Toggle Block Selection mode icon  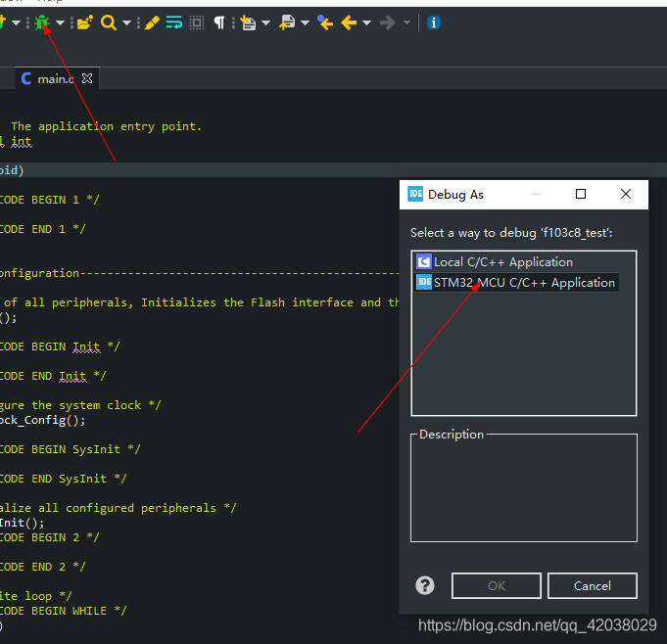tap(197, 23)
